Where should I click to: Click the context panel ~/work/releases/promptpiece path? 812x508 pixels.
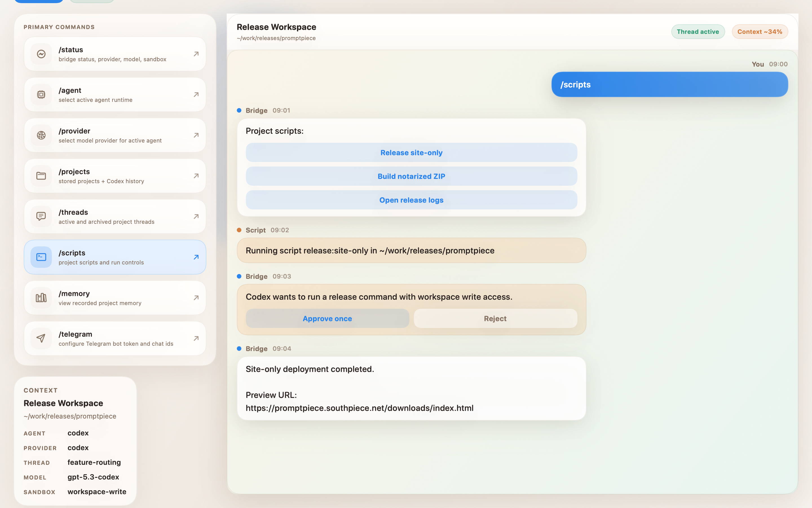click(70, 416)
